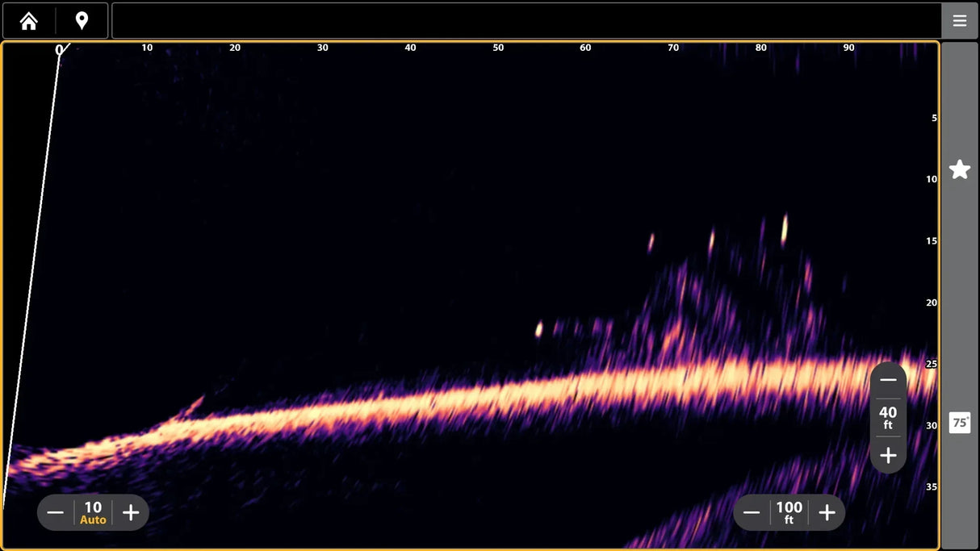Increase range with the plus stepper

tap(827, 512)
